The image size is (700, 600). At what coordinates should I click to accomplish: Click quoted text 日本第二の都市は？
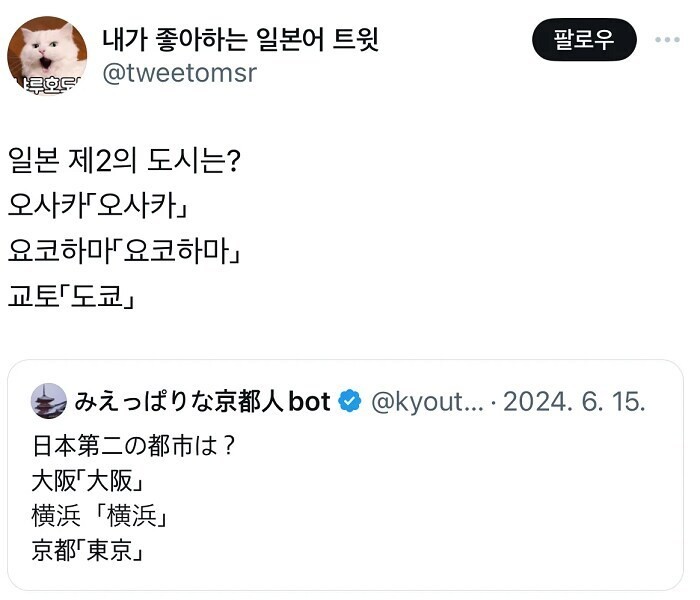[133, 445]
